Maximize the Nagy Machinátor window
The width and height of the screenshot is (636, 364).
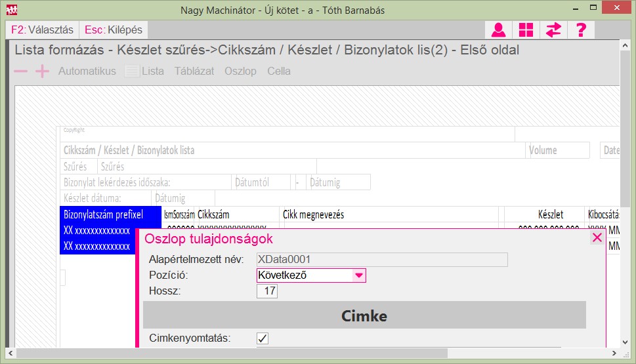(593, 8)
